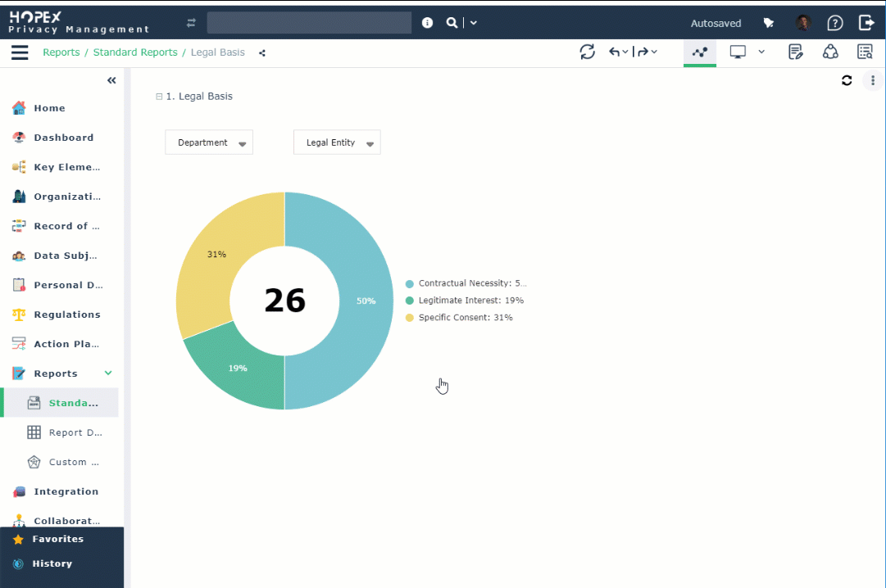
Task: Click the report panel reload icon
Action: (847, 81)
